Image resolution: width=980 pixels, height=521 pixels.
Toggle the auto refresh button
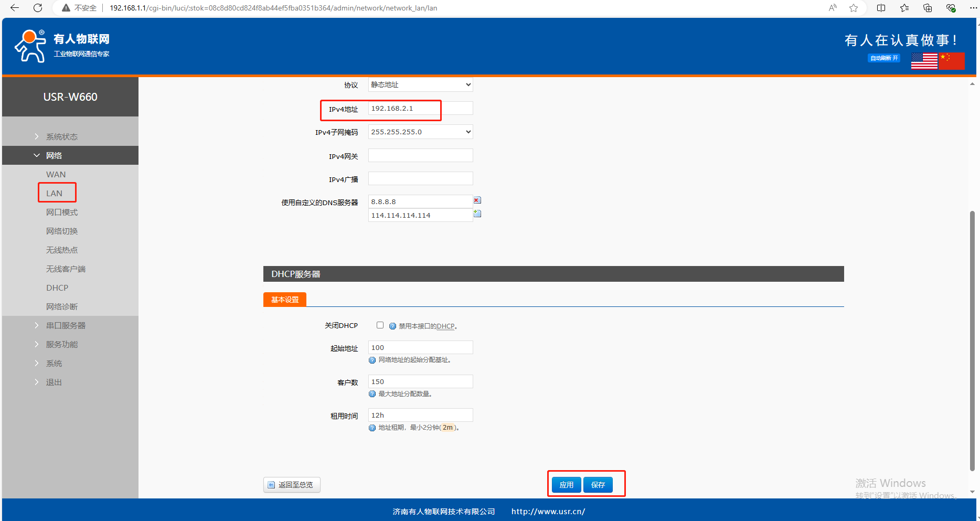[x=884, y=58]
